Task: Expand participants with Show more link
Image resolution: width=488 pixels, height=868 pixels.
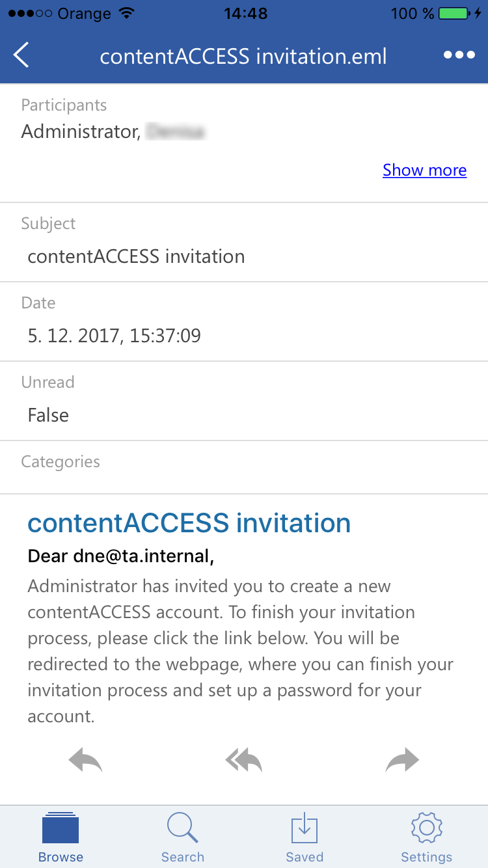Action: tap(424, 170)
